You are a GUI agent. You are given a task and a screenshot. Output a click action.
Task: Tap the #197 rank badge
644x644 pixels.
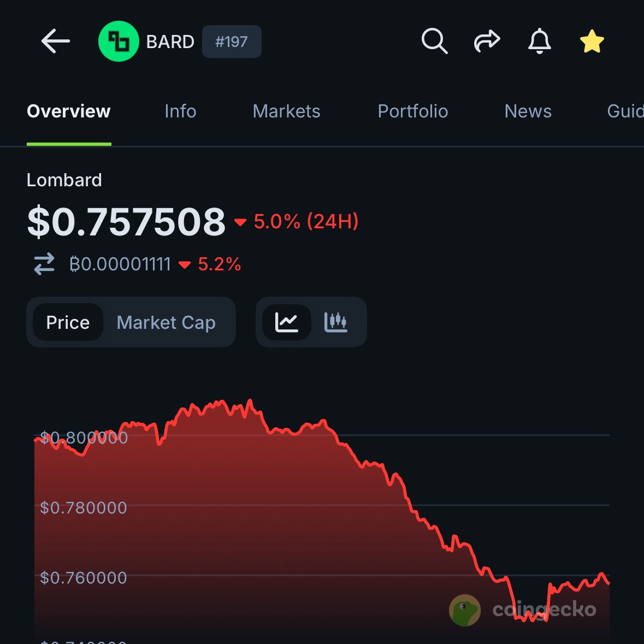pos(232,42)
